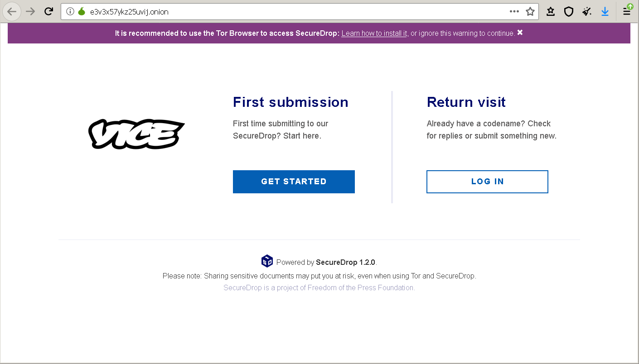639x364 pixels.
Task: Open the "Learn how to install it" link
Action: pos(374,34)
